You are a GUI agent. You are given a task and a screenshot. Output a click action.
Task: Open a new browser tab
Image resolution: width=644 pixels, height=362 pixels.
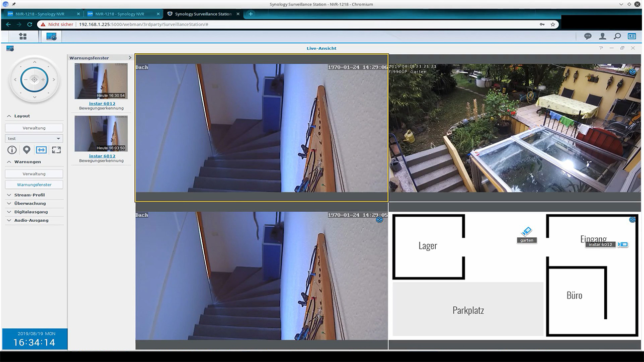point(251,14)
